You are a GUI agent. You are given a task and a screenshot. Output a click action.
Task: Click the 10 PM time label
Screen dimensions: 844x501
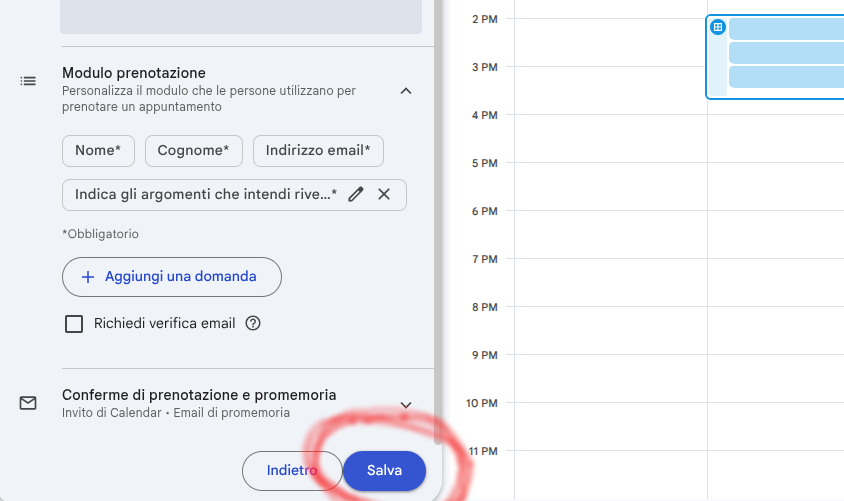[x=482, y=403]
